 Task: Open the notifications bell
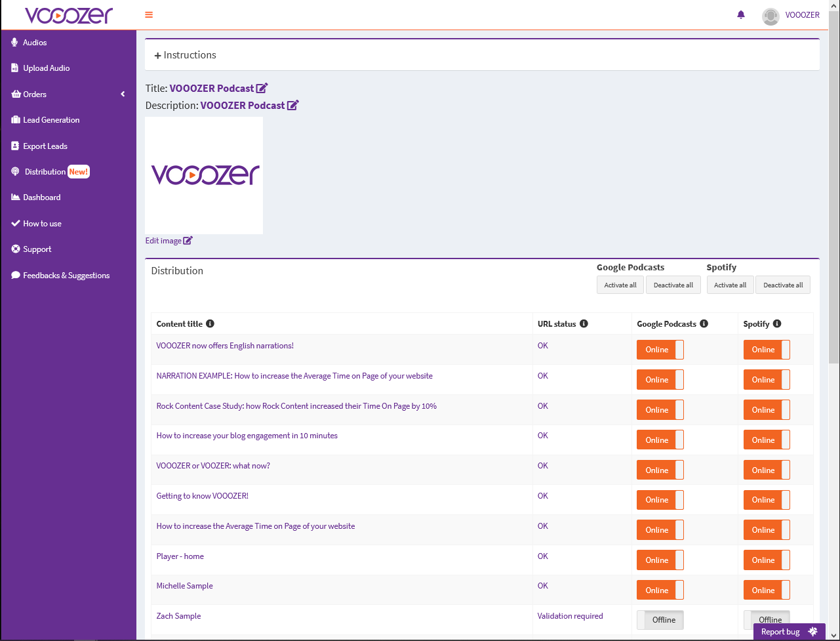741,15
